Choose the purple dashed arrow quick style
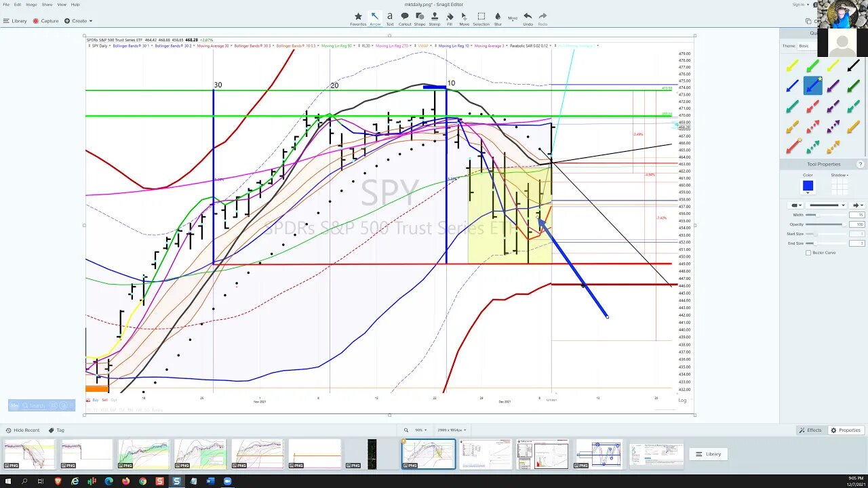The height and width of the screenshot is (488, 868). (833, 106)
